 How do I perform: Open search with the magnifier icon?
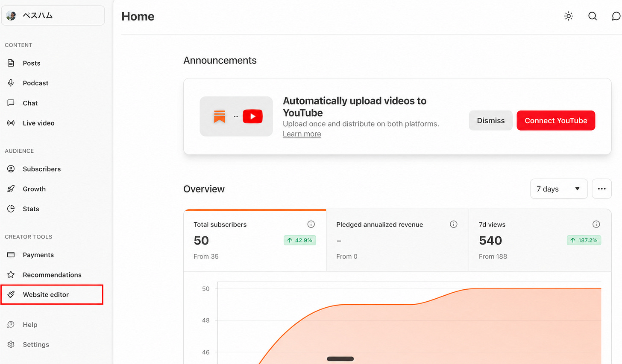(x=593, y=16)
